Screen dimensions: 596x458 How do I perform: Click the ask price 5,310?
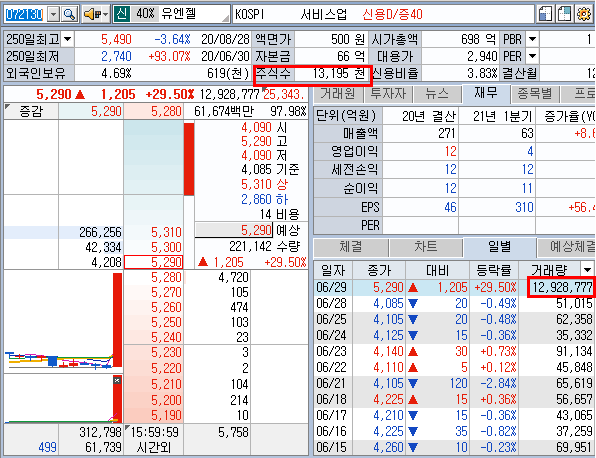pos(166,232)
